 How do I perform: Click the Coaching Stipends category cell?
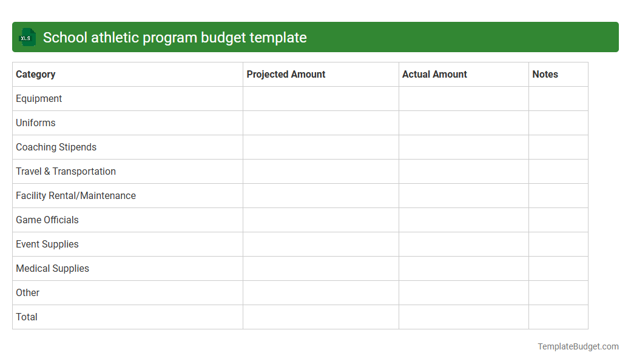[x=56, y=147]
